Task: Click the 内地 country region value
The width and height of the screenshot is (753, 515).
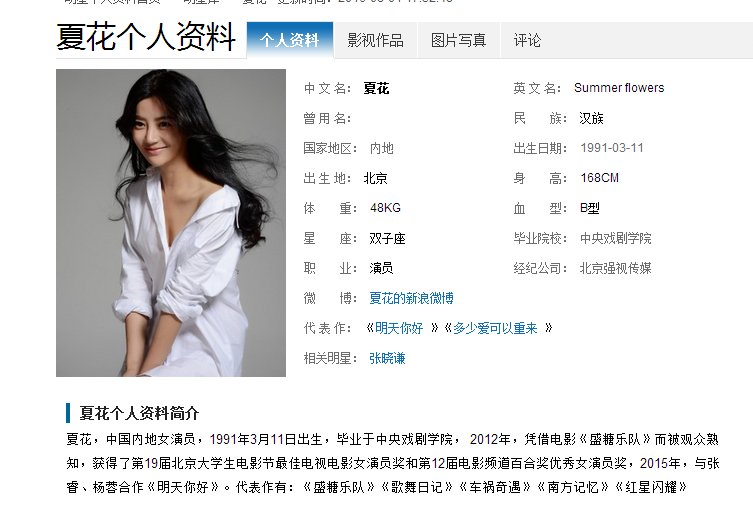Action: click(381, 148)
